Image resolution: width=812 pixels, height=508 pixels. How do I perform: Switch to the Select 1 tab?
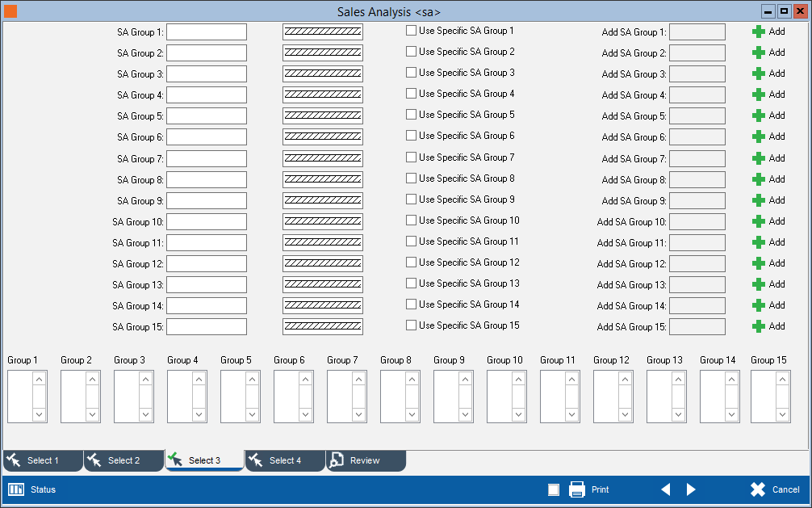(x=43, y=460)
